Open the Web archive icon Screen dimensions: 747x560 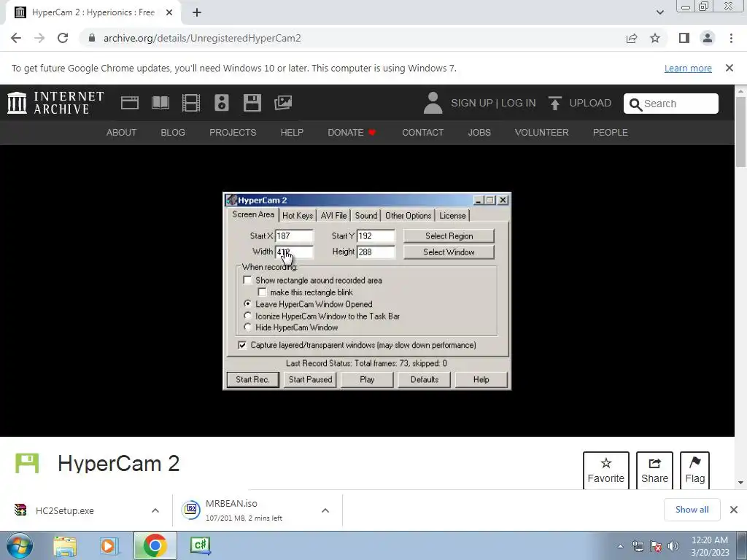click(x=130, y=103)
